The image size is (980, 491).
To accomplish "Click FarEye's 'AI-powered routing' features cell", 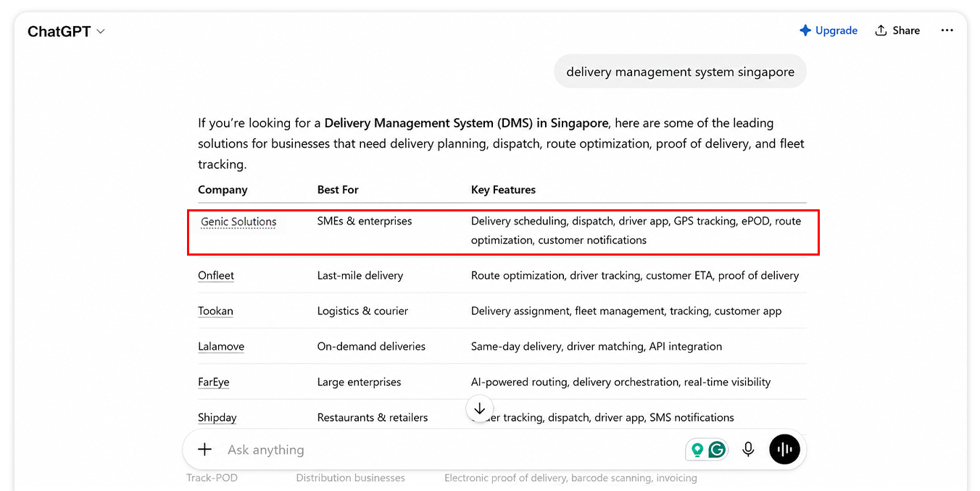I will (621, 382).
